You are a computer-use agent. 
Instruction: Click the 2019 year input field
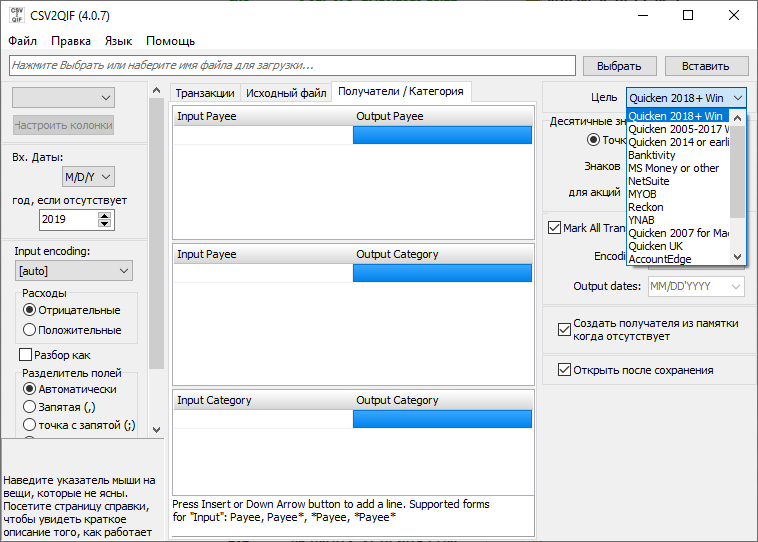68,220
